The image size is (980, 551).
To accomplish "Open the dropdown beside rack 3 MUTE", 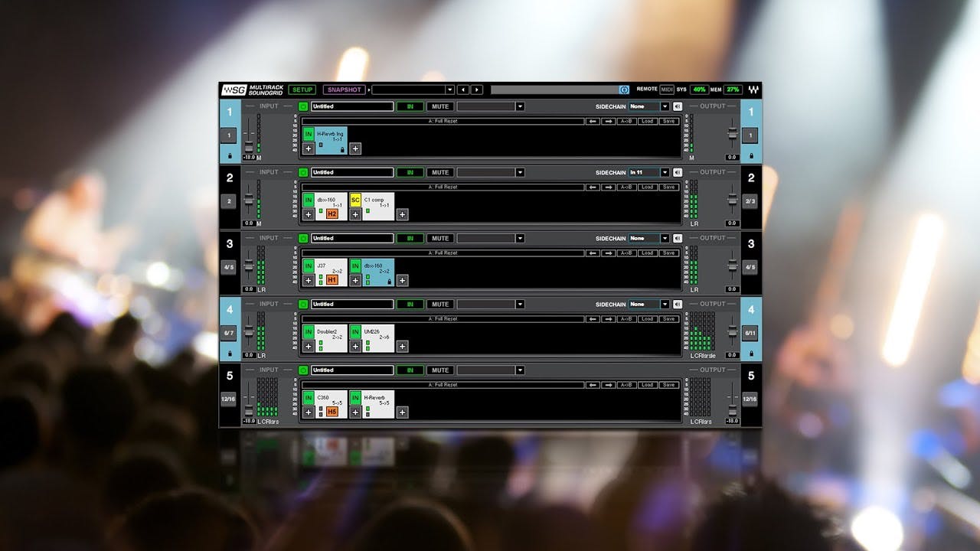I will 520,238.
